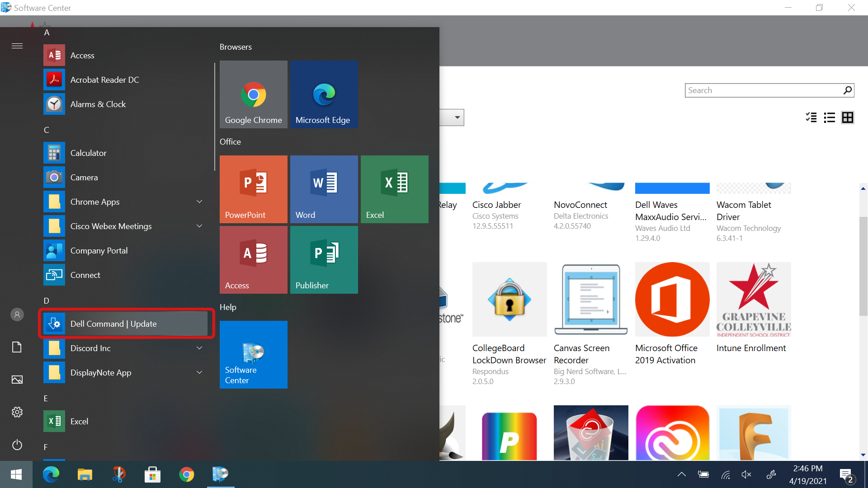Switch Software Center to multi-select mode
Screen dimensions: 868x488
(x=811, y=117)
